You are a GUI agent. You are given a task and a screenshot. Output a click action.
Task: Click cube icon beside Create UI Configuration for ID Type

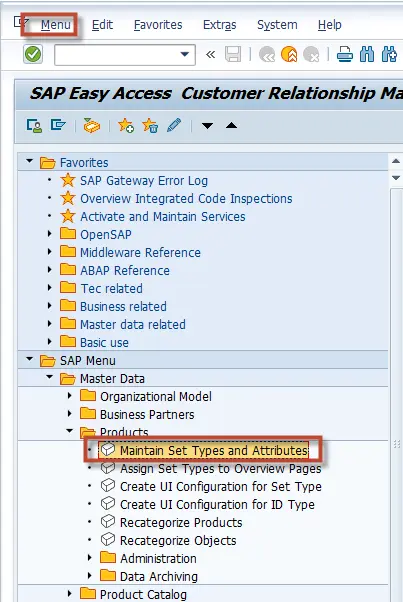pyautogui.click(x=108, y=504)
